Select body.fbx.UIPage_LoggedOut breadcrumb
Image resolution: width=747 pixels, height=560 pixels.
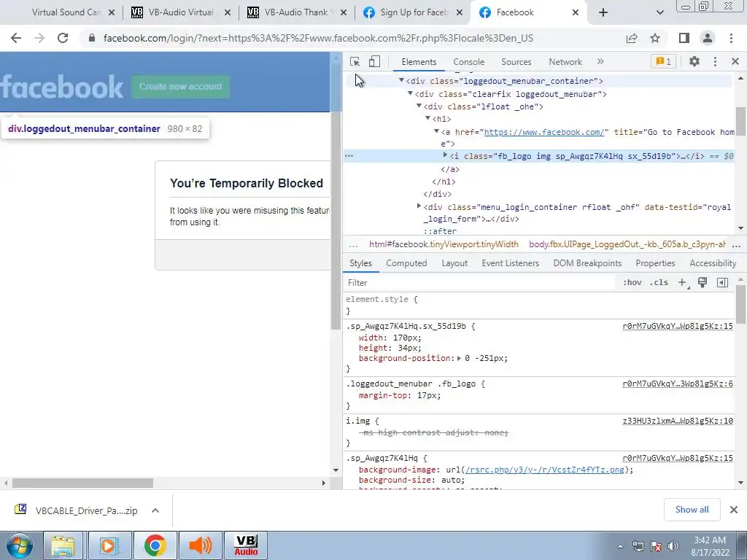click(627, 244)
